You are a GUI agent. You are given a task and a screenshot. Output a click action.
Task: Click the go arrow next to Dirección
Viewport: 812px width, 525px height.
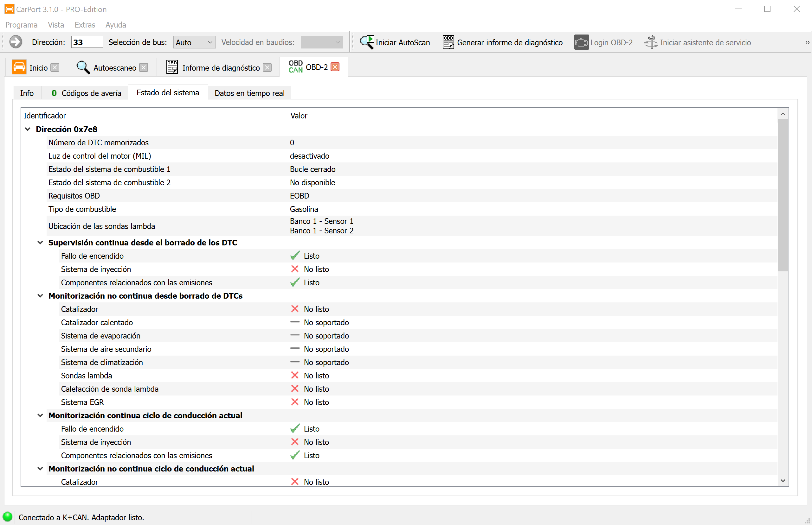tap(15, 42)
